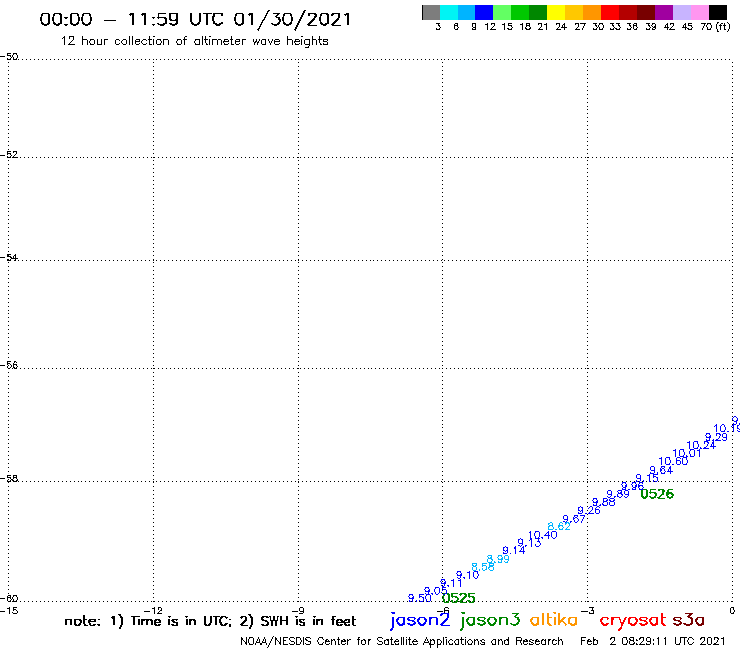Click the orange swatch in the color scale
740x650 pixels.
tap(592, 12)
